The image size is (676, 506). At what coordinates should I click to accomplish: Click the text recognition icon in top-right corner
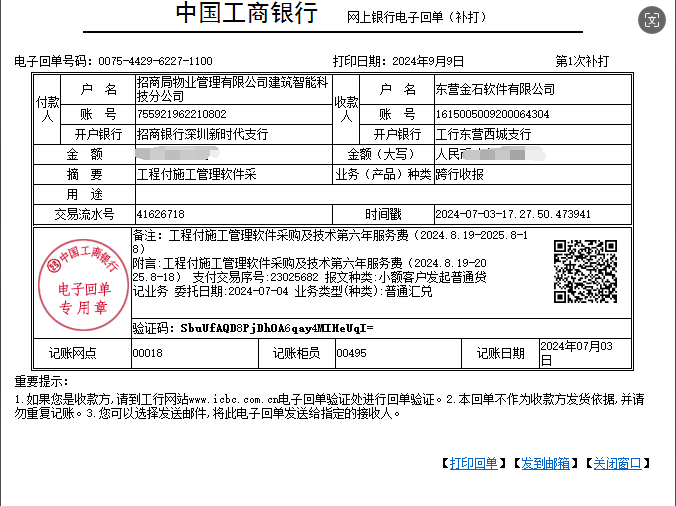pos(651,20)
